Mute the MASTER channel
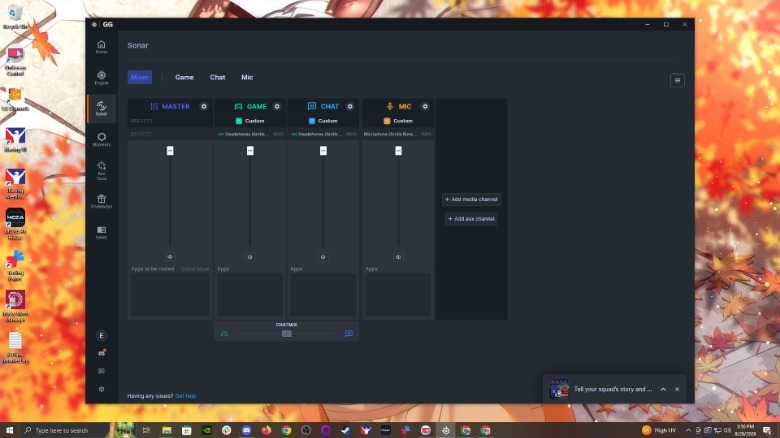The width and height of the screenshot is (780, 438). click(170, 257)
